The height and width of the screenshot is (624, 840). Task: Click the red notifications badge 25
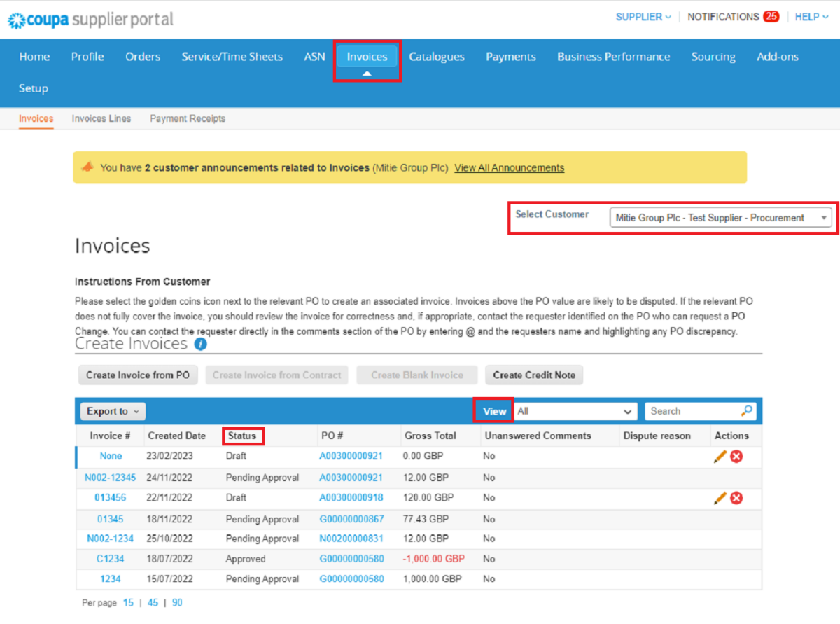pos(771,17)
